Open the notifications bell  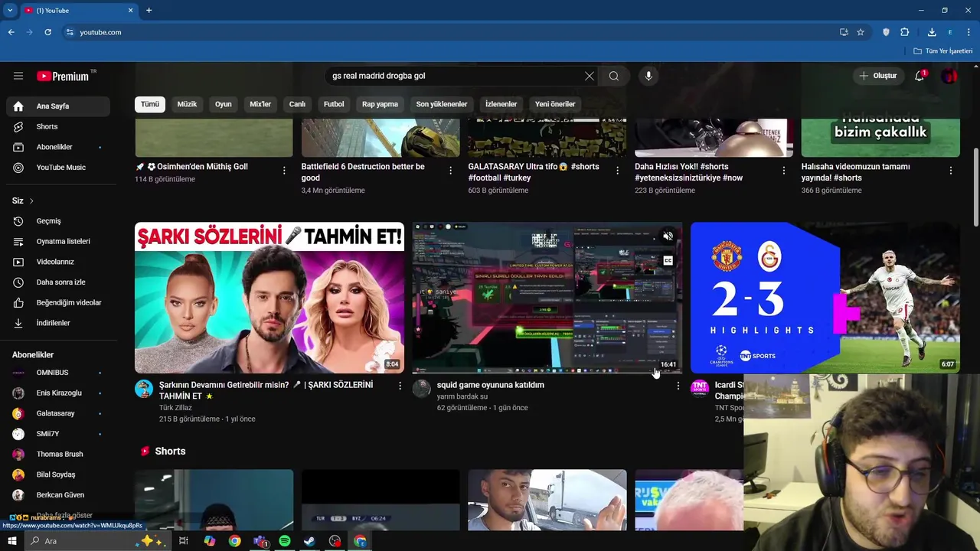tap(920, 76)
